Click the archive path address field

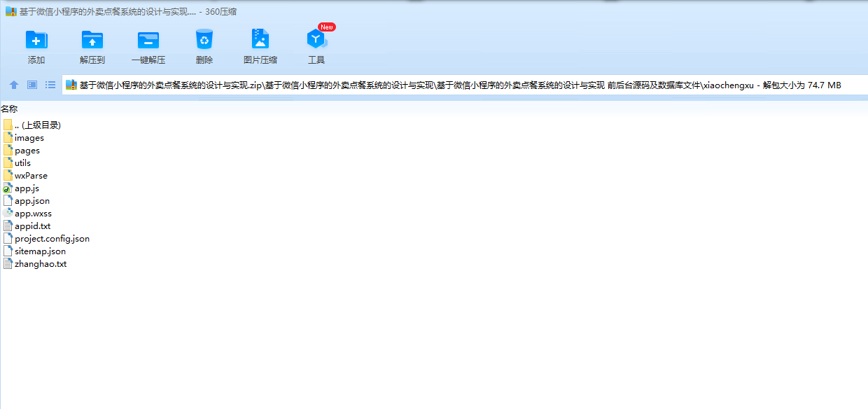(465, 85)
